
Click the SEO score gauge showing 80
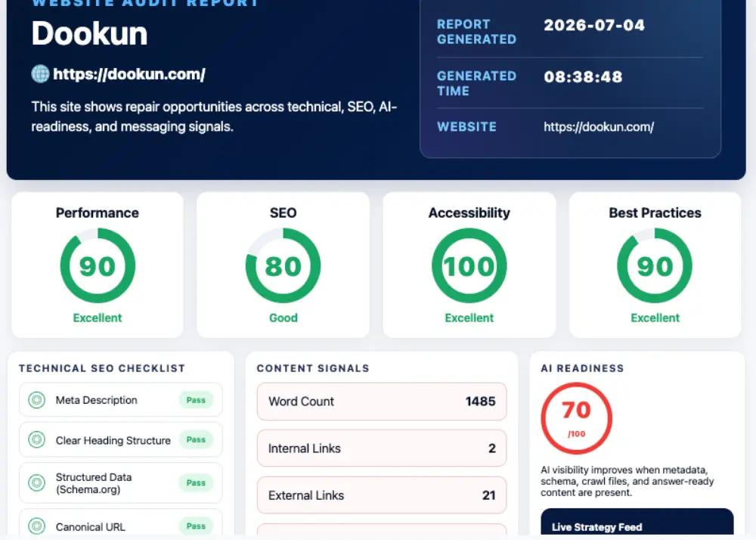click(x=283, y=265)
